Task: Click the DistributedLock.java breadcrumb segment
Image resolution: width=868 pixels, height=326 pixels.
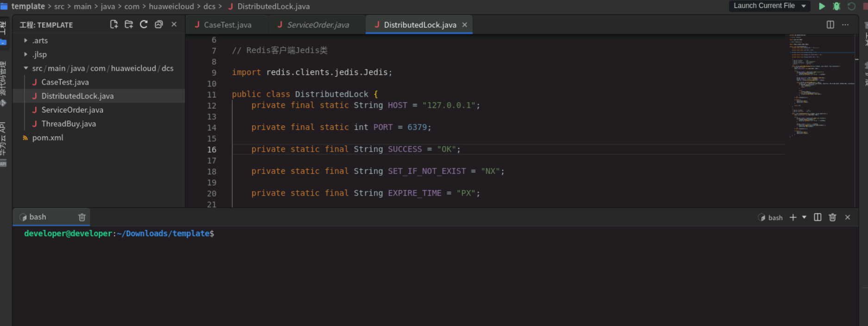Action: 273,6
